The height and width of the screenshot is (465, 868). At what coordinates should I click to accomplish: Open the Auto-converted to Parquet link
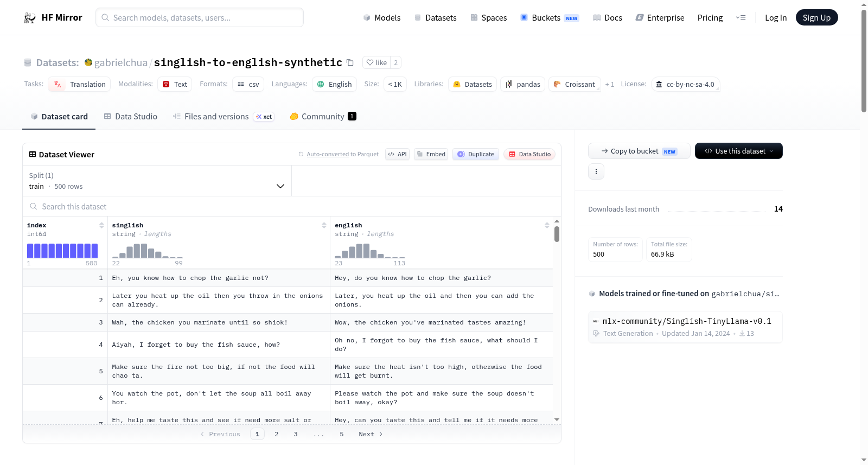[343, 154]
